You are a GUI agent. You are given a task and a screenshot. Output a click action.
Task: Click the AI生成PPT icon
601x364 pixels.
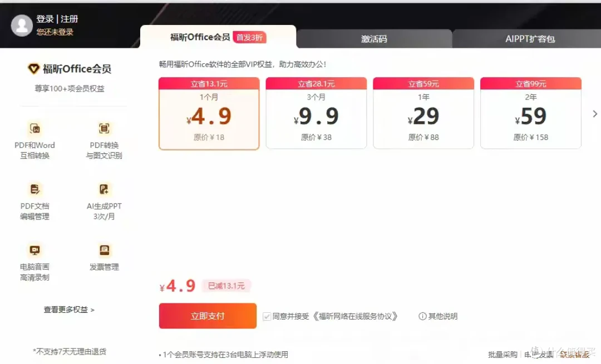coord(104,189)
